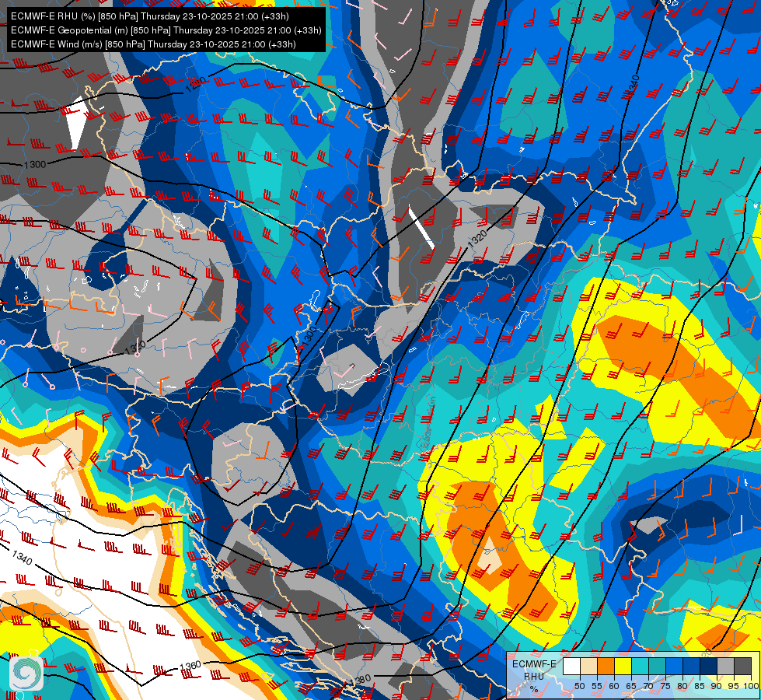Image resolution: width=761 pixels, height=700 pixels.
Task: Click the legend value 70
Action: click(x=648, y=686)
